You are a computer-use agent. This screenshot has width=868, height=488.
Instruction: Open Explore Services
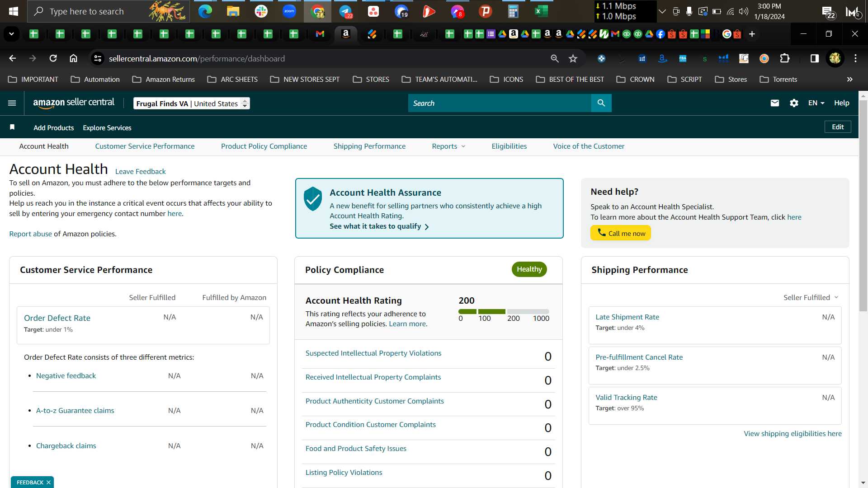tap(107, 128)
